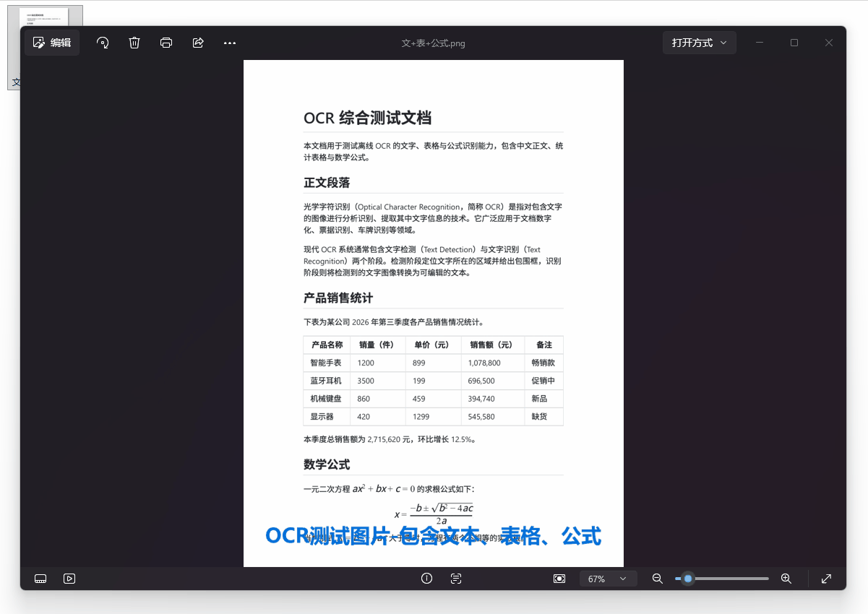Expand the 打开方式 dropdown
Viewport: 868px width, 614px height.
tap(700, 43)
